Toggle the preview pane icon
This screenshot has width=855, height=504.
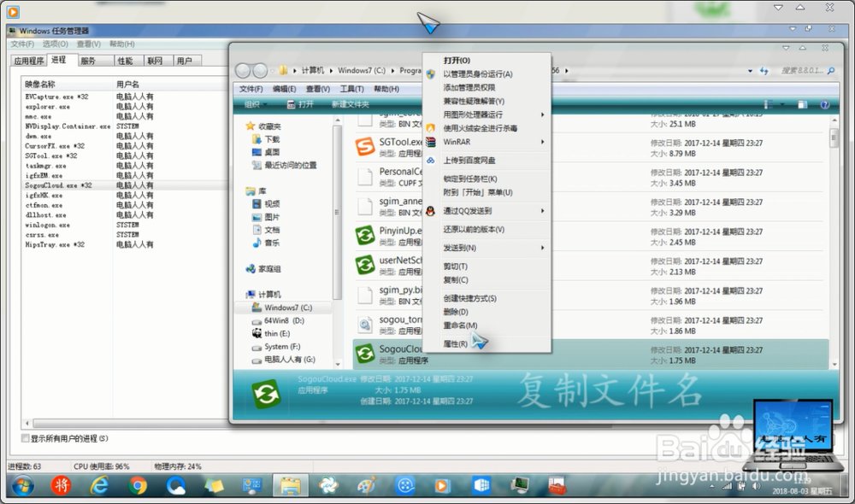coord(803,104)
